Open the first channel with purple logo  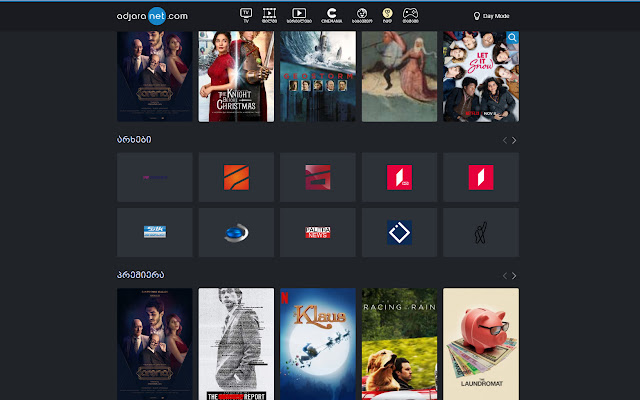pos(155,177)
